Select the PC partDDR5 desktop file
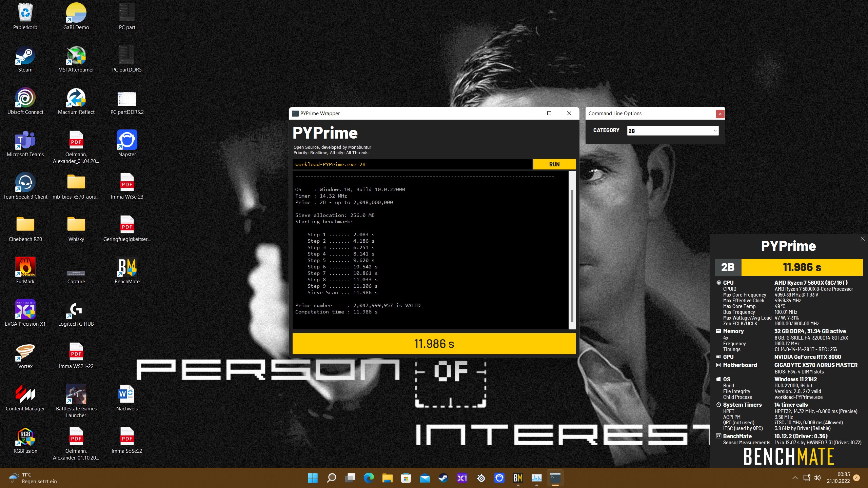The height and width of the screenshot is (488, 868). (127, 58)
